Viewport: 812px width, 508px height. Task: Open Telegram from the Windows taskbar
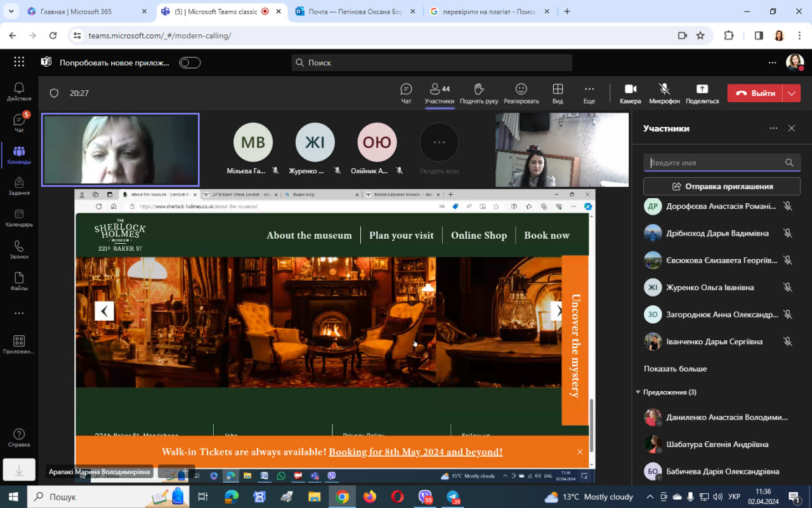453,497
